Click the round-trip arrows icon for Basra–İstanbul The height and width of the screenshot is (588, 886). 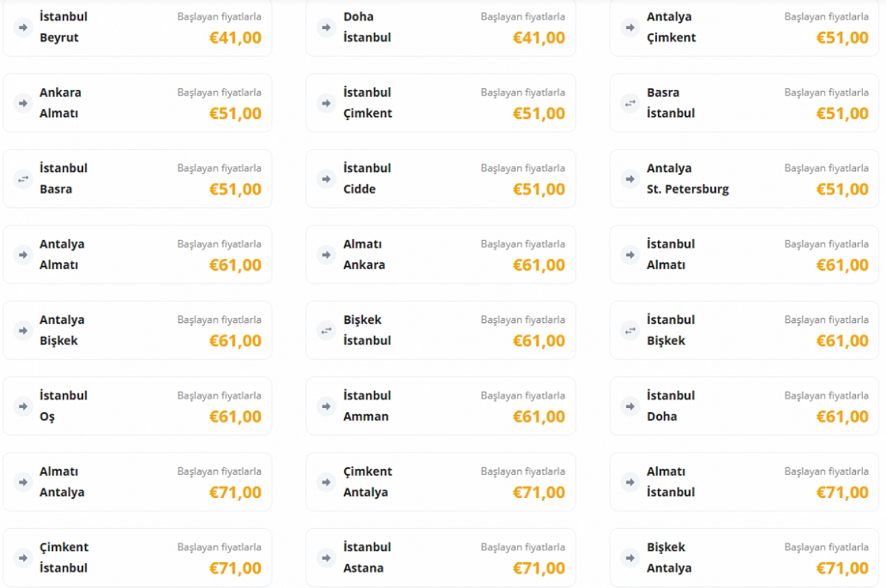tap(630, 103)
